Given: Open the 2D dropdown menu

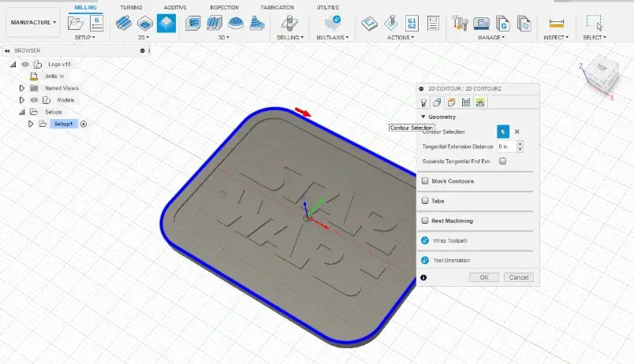Looking at the screenshot, I should (x=144, y=37).
